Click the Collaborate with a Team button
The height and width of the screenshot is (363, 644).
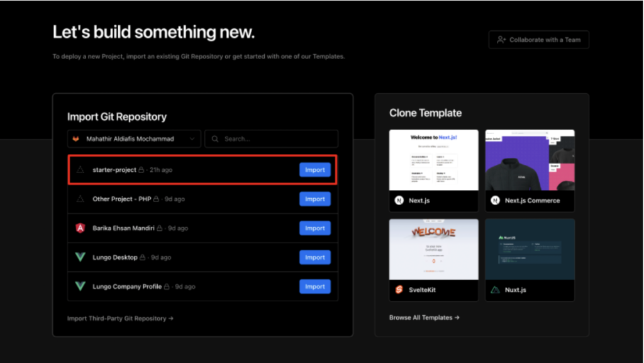pyautogui.click(x=538, y=39)
